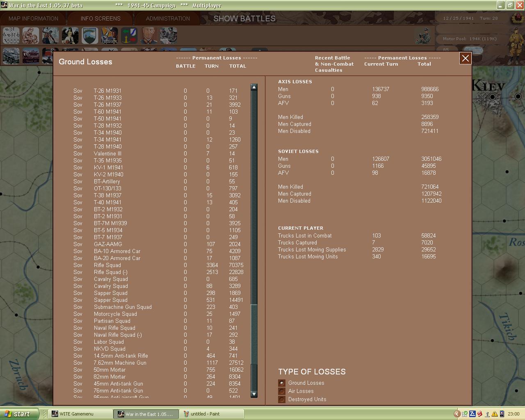Click the T-26 M1937 losses row
Screen dimensions: 525x420
(x=158, y=105)
